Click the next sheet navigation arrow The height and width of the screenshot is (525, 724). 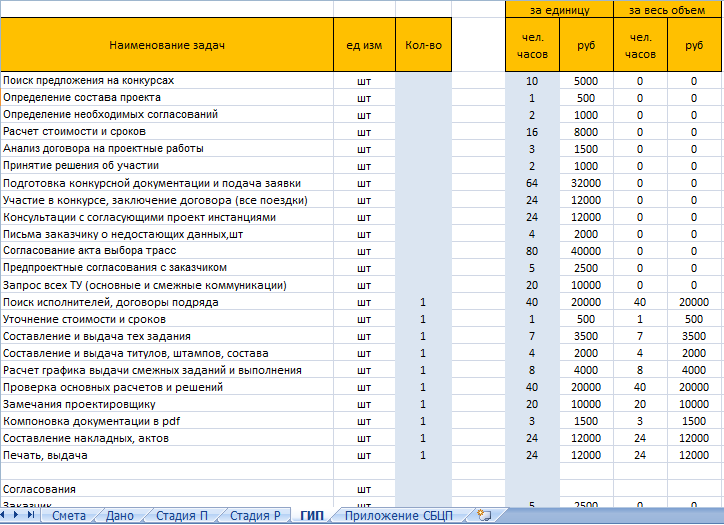pyautogui.click(x=16, y=514)
